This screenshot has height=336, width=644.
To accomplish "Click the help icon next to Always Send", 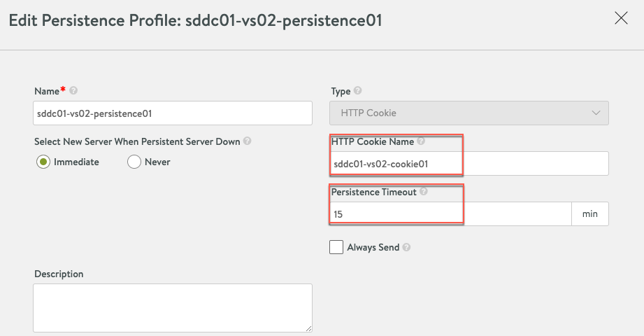I will coord(407,247).
